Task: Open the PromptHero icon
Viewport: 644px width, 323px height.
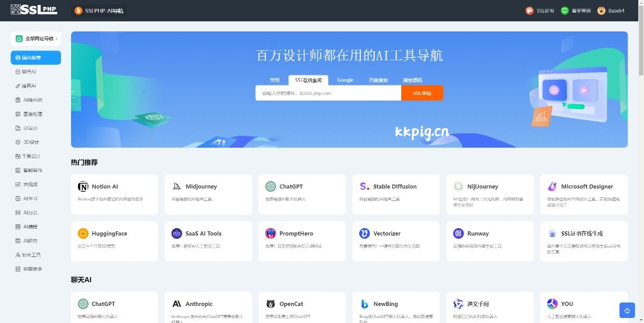Action: pyautogui.click(x=270, y=234)
